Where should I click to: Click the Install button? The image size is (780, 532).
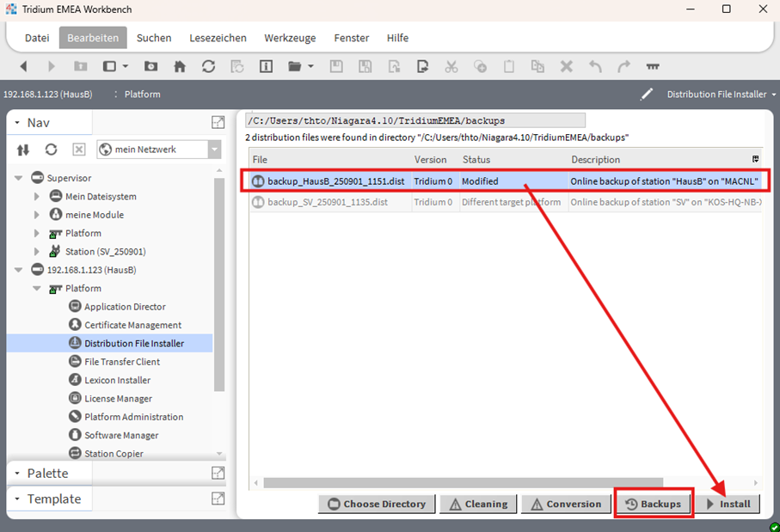pos(728,504)
